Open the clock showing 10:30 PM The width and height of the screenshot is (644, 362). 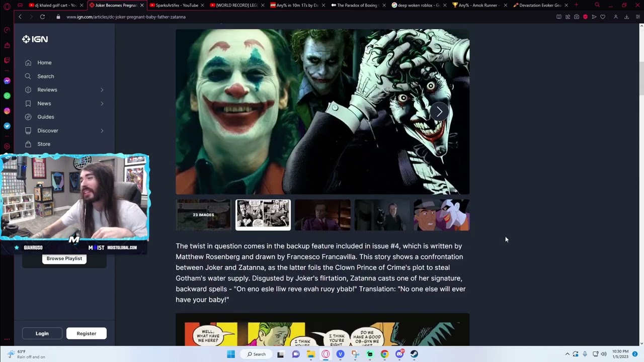pyautogui.click(x=620, y=354)
